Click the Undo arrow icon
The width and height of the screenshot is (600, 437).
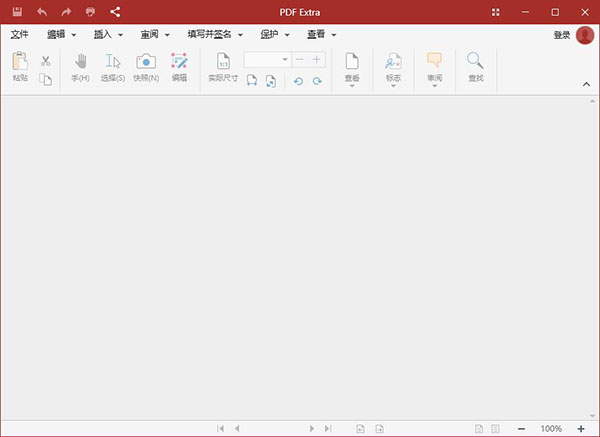coord(42,12)
